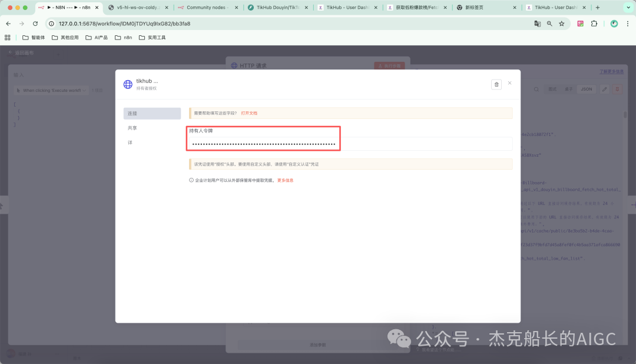Click the search icon in output panel

(536, 90)
